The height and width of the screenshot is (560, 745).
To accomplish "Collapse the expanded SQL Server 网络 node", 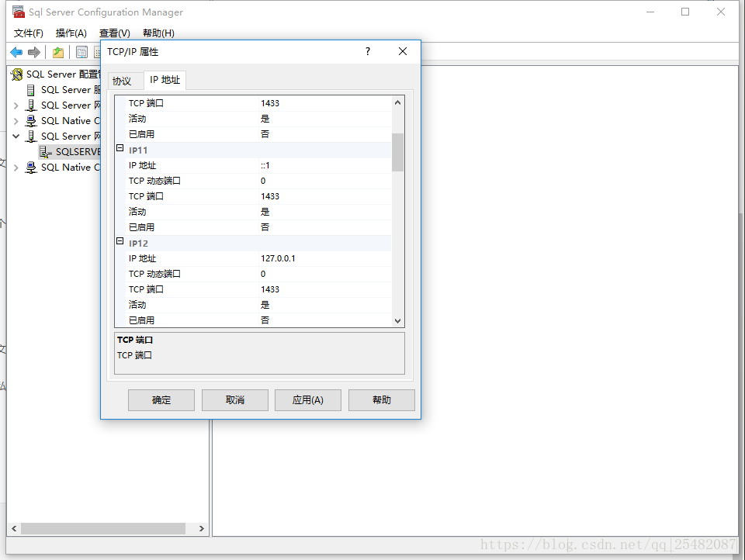I will click(16, 137).
